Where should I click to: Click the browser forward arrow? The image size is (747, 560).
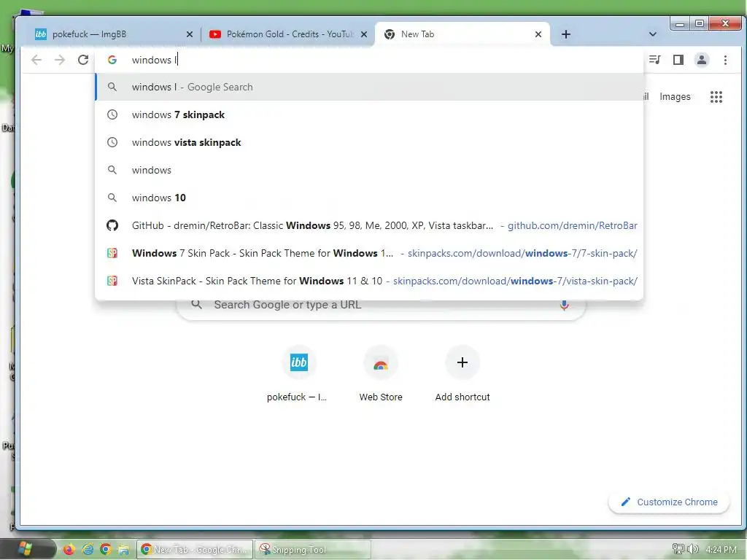click(60, 60)
